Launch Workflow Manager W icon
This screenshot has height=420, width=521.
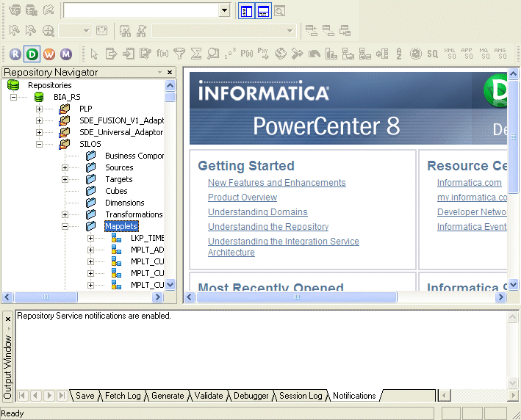(49, 54)
